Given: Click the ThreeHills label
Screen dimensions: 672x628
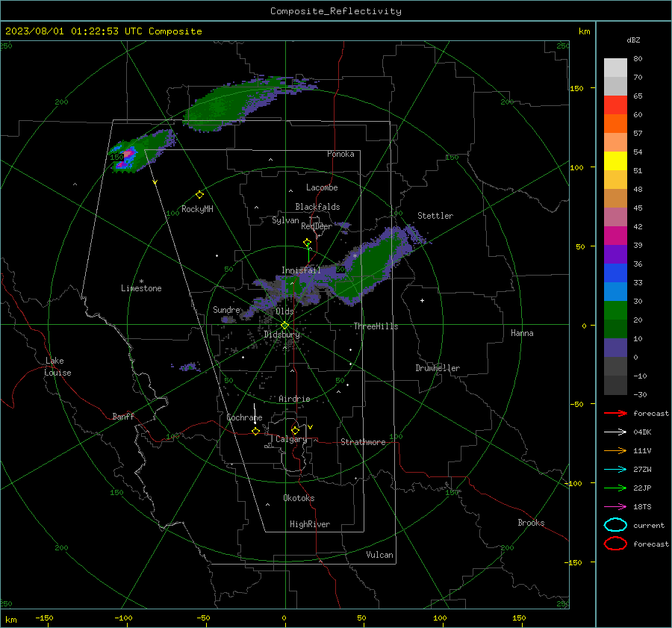Looking at the screenshot, I should (x=376, y=326).
